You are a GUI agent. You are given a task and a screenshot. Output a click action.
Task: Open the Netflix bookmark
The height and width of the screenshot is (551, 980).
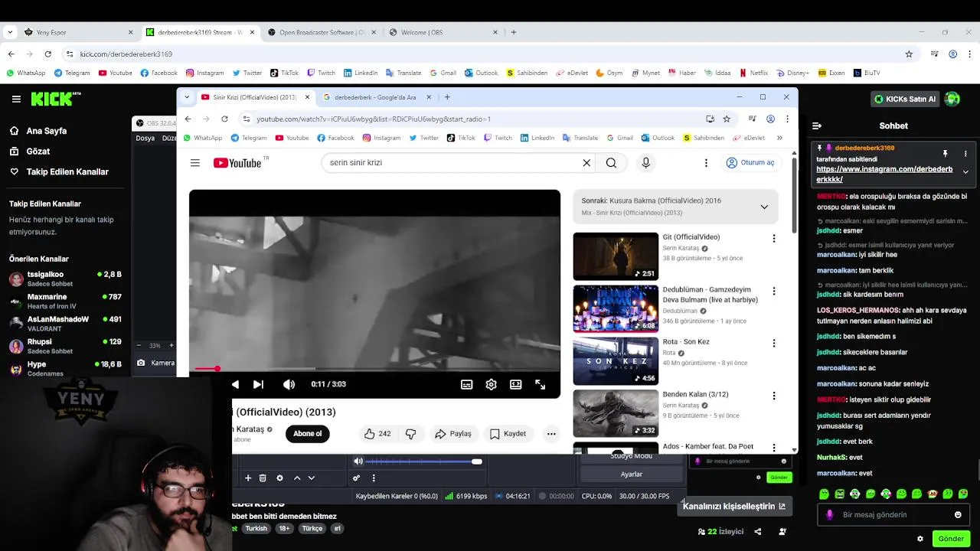753,73
